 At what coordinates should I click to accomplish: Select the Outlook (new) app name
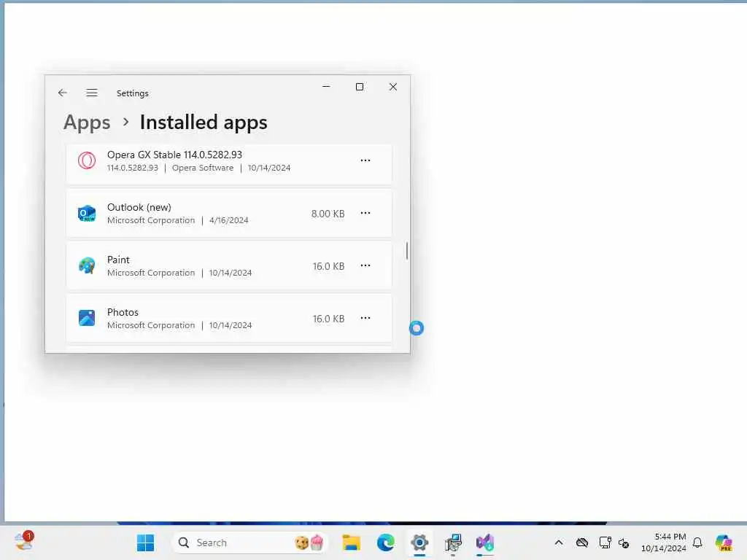click(139, 207)
